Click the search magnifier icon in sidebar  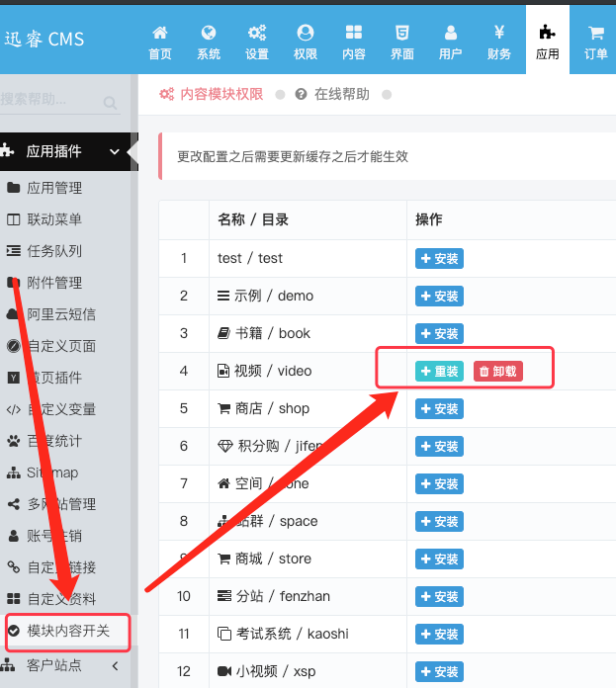(110, 103)
